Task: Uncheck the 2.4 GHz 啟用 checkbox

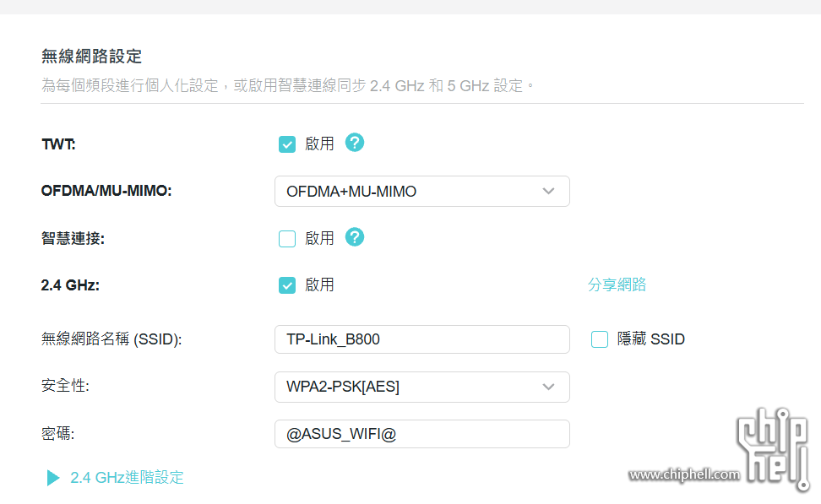Action: pyautogui.click(x=287, y=285)
